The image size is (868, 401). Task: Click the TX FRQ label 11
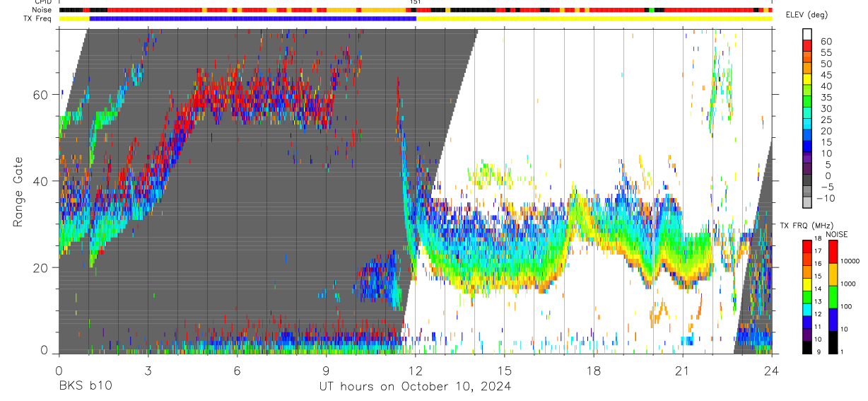(818, 327)
